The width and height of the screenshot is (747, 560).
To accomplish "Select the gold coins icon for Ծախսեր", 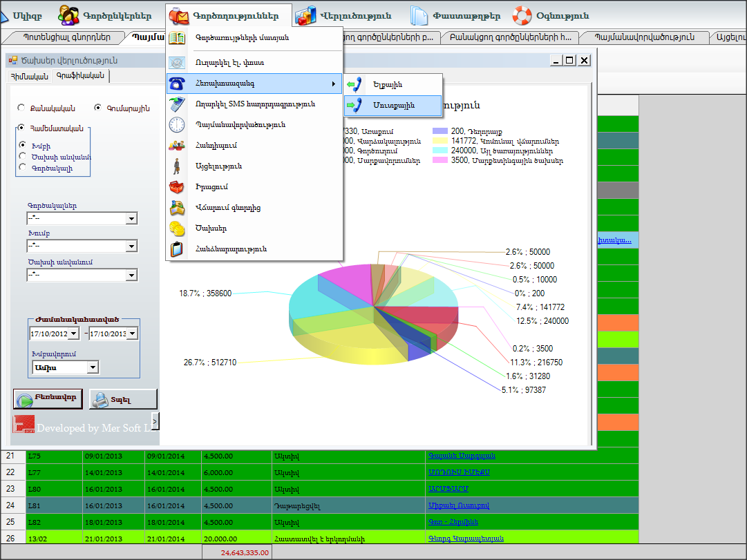I will (x=177, y=229).
